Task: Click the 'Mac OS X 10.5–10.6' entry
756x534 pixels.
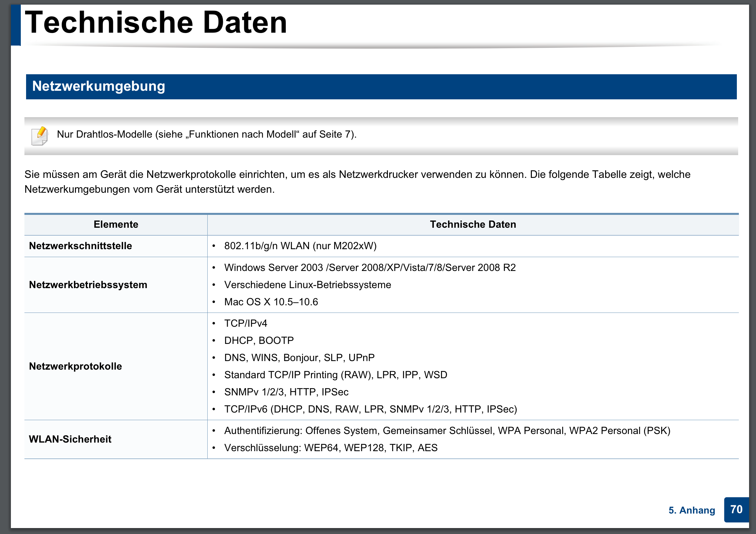Action: [271, 302]
